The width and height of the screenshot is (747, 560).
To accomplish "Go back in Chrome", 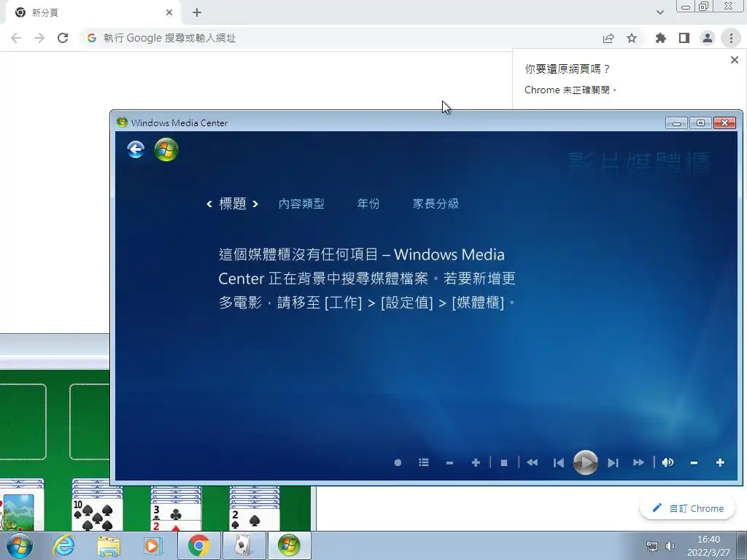I will [x=16, y=38].
